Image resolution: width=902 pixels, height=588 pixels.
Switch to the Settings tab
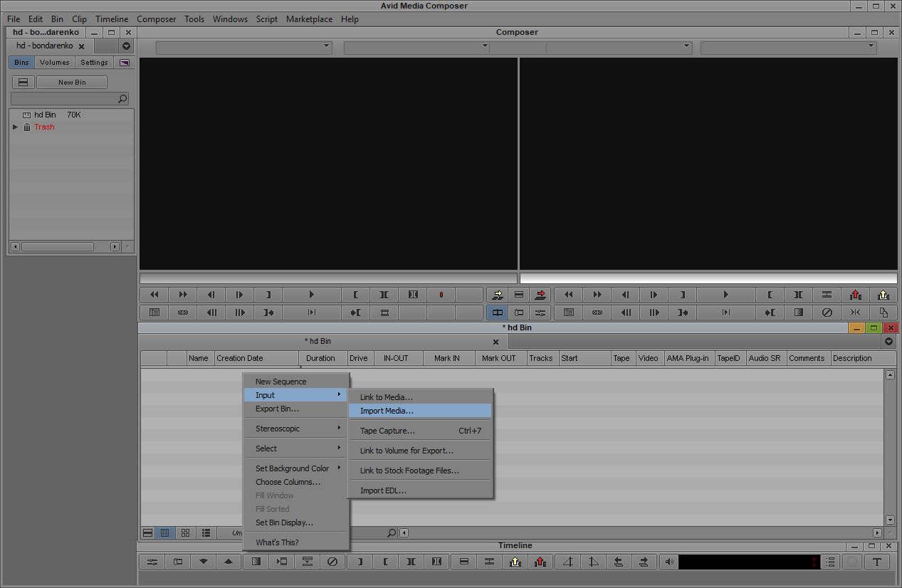94,63
